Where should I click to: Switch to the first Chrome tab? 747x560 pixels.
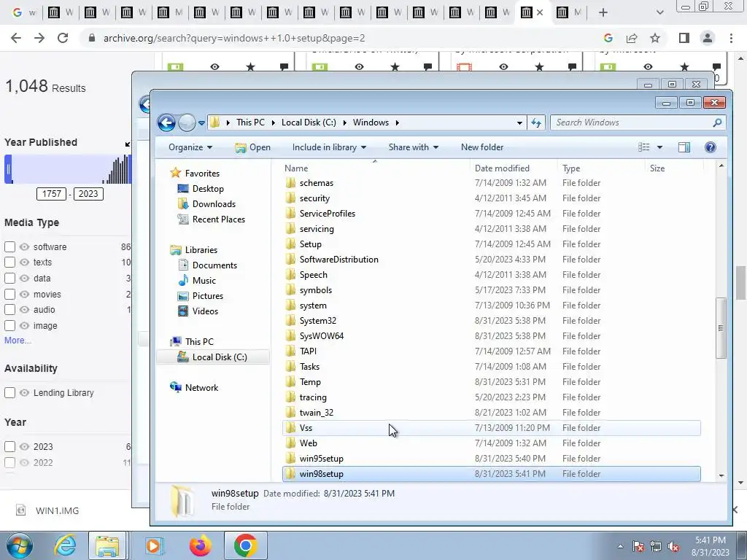[24, 12]
